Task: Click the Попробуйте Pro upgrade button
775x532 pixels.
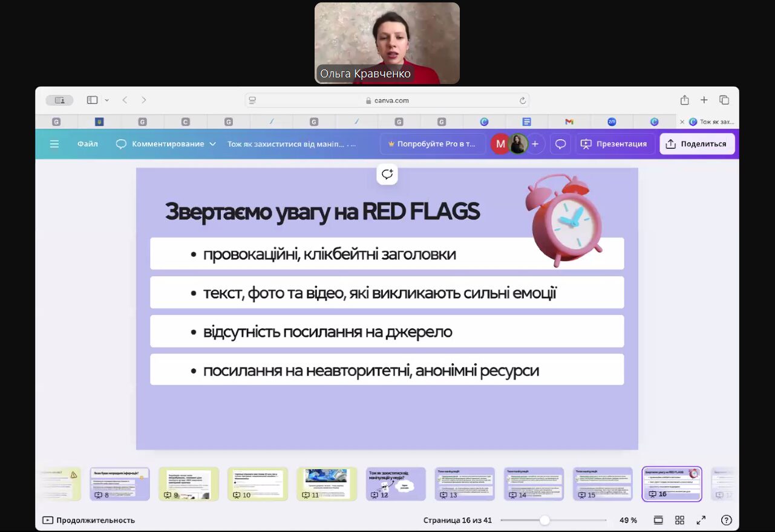Action: pyautogui.click(x=432, y=144)
